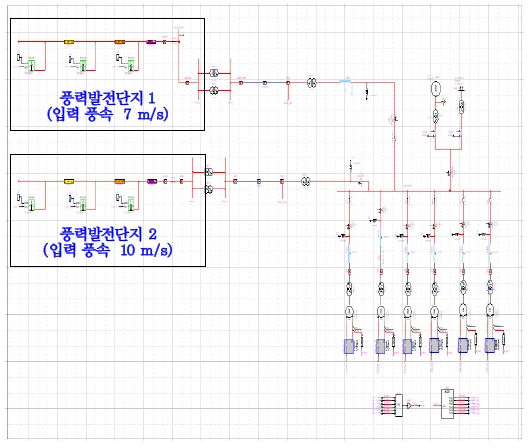The image size is (528, 448).
Task: Select machine symbol on fifth load feeder
Action: [x=463, y=309]
